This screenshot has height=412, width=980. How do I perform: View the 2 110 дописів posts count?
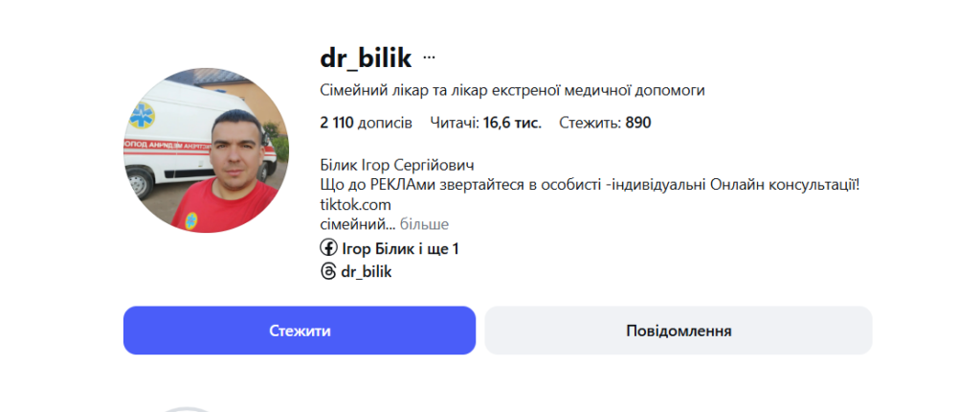click(x=367, y=123)
